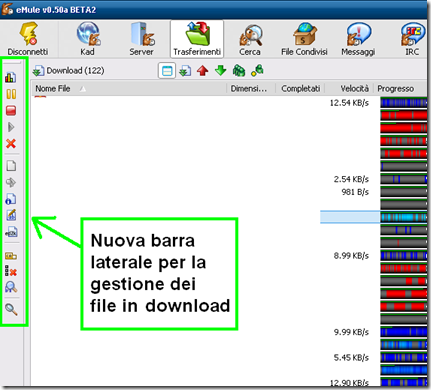Viewport: 431px width, 390px height.
Task: Toggle split window view button
Action: tap(167, 71)
